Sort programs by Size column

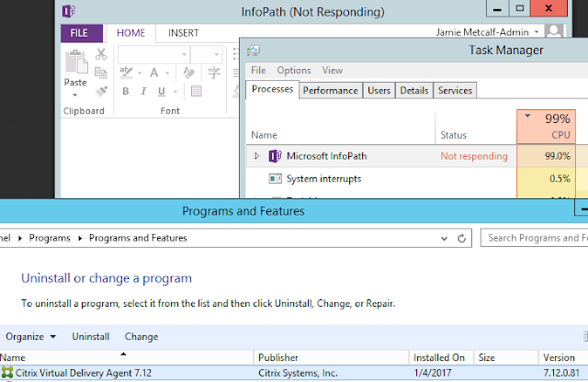[x=506, y=357]
